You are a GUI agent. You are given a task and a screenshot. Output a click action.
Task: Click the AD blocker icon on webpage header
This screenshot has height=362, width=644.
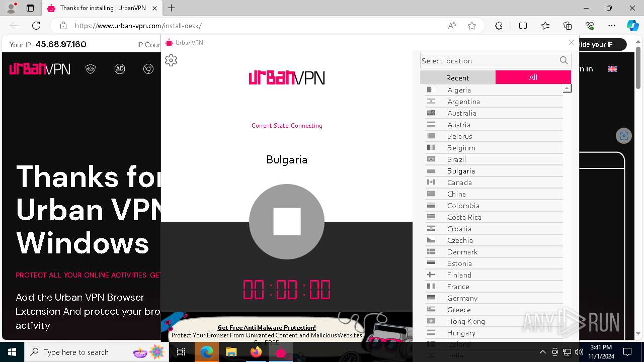click(120, 69)
